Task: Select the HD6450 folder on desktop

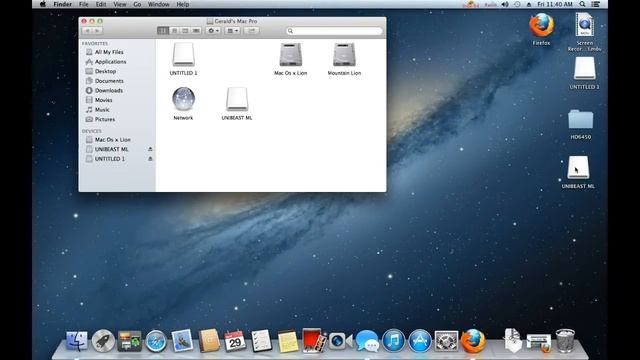Action: 580,119
